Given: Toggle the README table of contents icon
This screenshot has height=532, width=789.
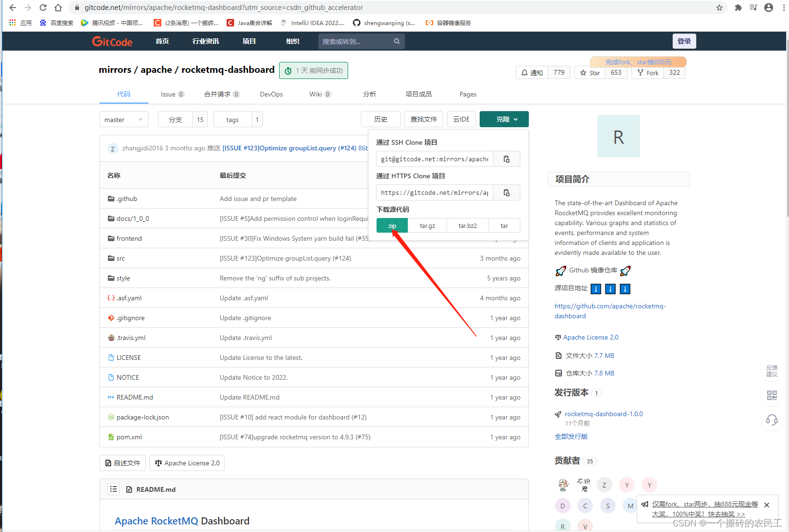Looking at the screenshot, I should [x=114, y=489].
